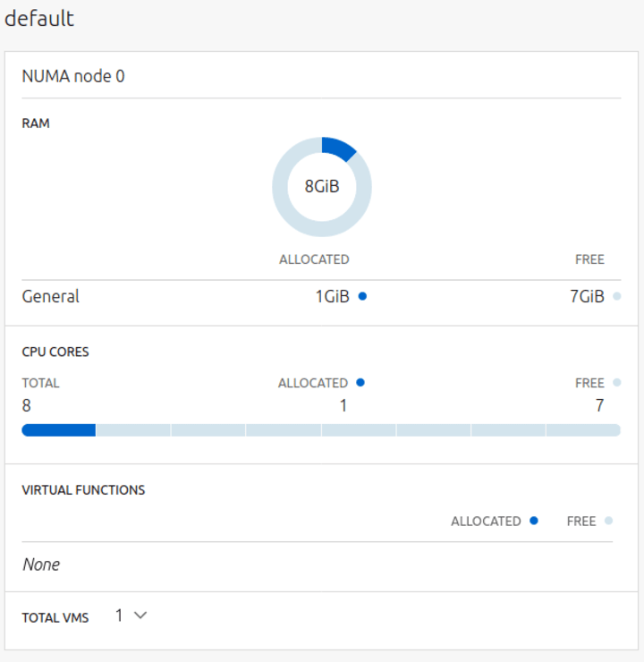Image resolution: width=644 pixels, height=662 pixels.
Task: Click the allocated core segment in CPU bar
Action: [59, 430]
